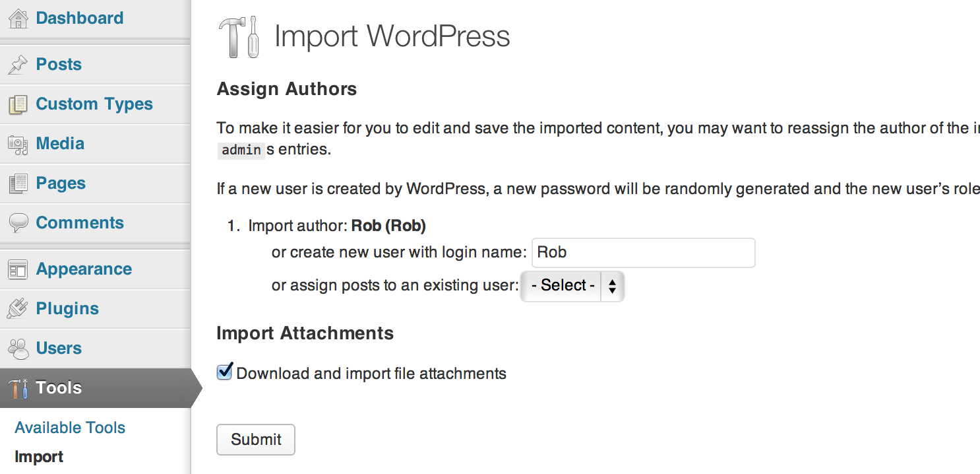Select the Import submenu item
This screenshot has height=474, width=980.
[x=39, y=457]
